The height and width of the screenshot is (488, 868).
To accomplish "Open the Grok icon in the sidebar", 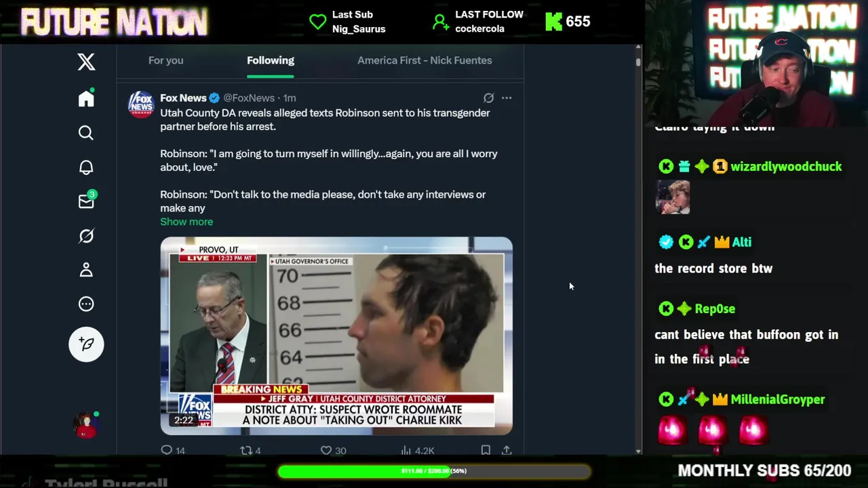I will (86, 236).
